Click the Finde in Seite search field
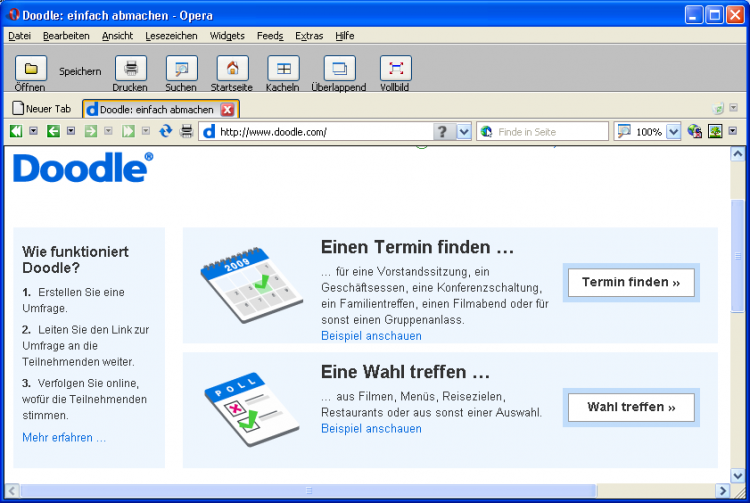Image resolution: width=750 pixels, height=503 pixels. pos(550,131)
